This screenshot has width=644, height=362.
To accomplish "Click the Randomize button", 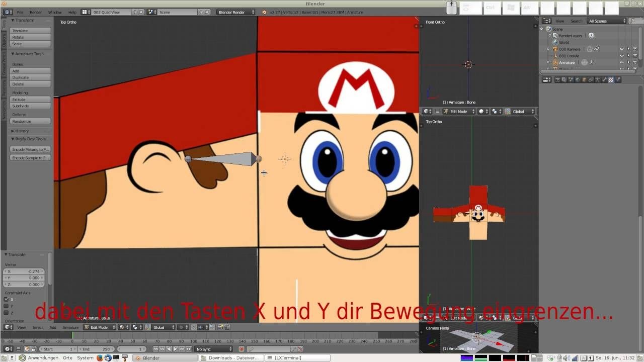I will tap(30, 121).
